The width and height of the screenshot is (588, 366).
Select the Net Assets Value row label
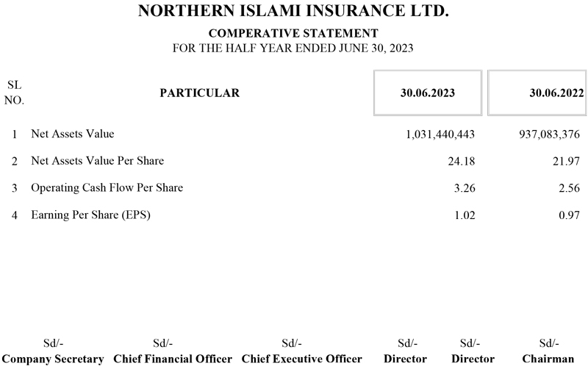click(x=73, y=134)
